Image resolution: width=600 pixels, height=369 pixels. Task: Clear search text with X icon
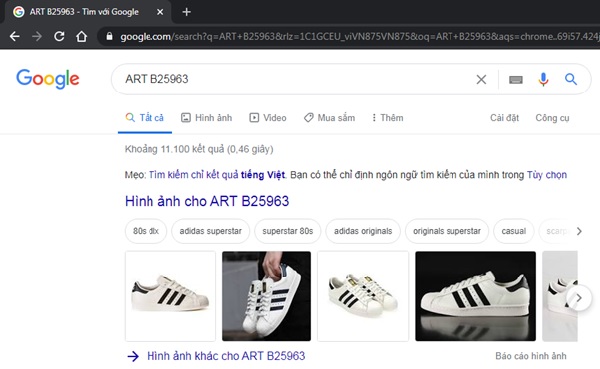coord(481,79)
